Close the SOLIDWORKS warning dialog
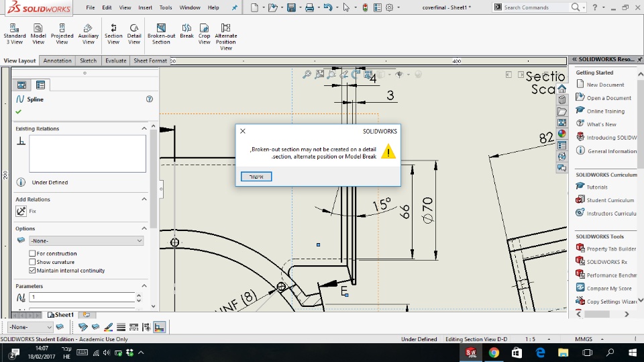The width and height of the screenshot is (644, 362). 243,131
